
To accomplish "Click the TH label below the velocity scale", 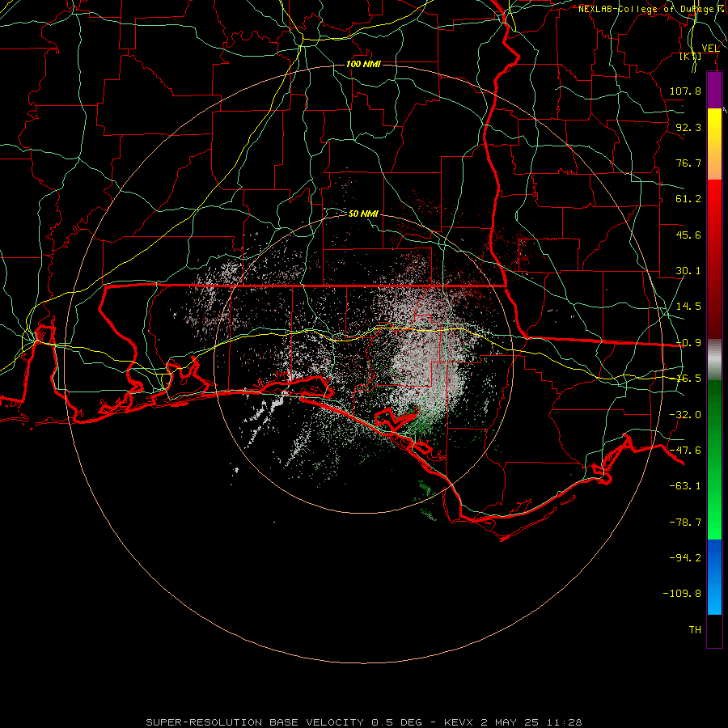I will [695, 630].
